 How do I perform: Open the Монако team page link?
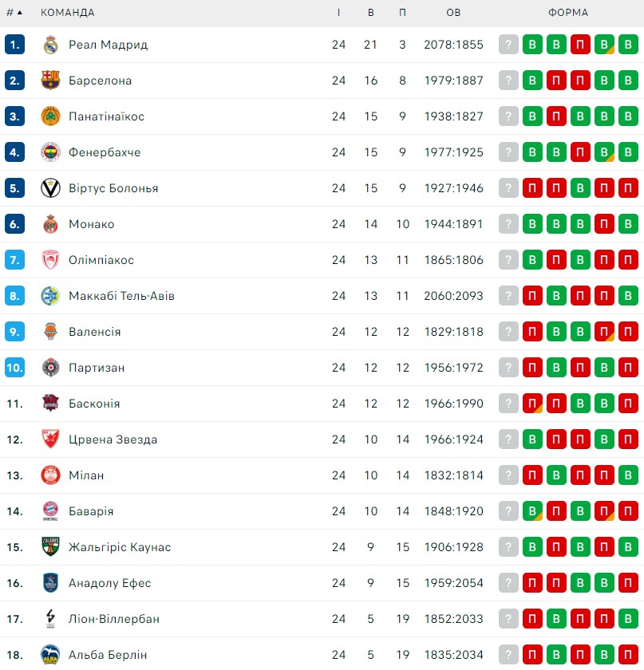pyautogui.click(x=92, y=224)
